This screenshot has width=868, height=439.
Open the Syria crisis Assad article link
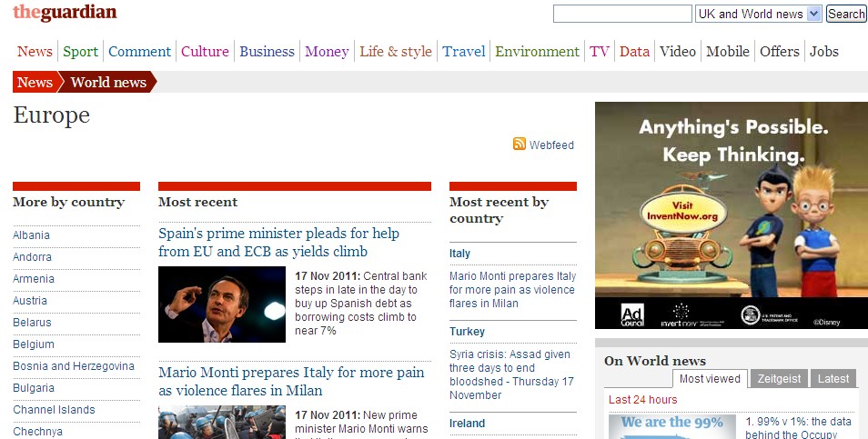[x=510, y=374]
